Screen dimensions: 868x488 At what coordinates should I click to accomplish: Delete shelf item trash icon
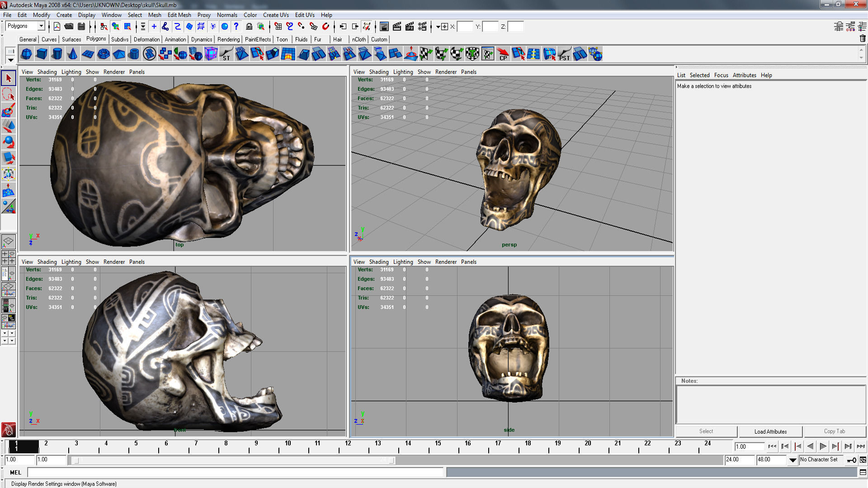pos(863,39)
